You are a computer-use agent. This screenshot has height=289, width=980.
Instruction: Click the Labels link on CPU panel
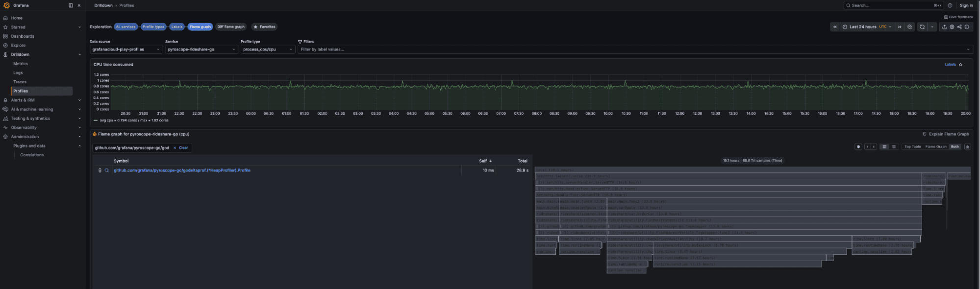(950, 65)
